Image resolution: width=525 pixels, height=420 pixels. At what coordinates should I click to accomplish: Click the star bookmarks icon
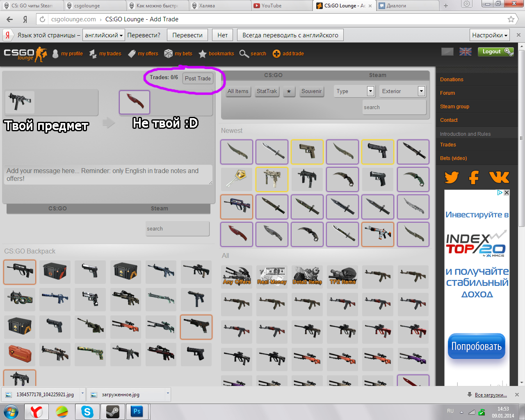(x=202, y=54)
